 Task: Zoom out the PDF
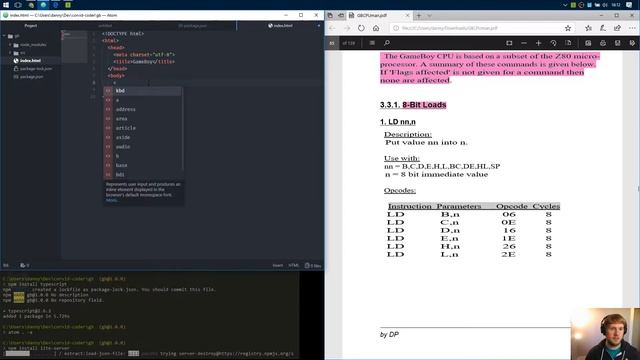(x=524, y=43)
